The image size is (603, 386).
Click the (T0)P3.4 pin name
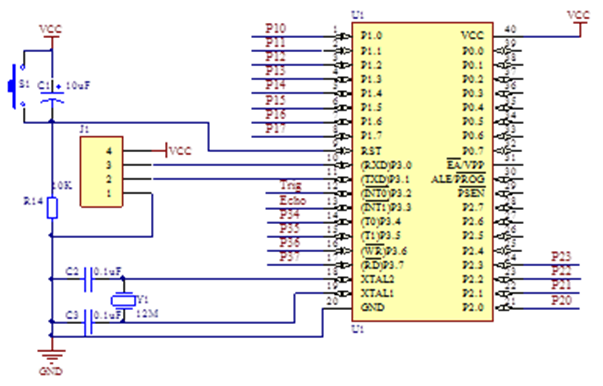(x=381, y=222)
